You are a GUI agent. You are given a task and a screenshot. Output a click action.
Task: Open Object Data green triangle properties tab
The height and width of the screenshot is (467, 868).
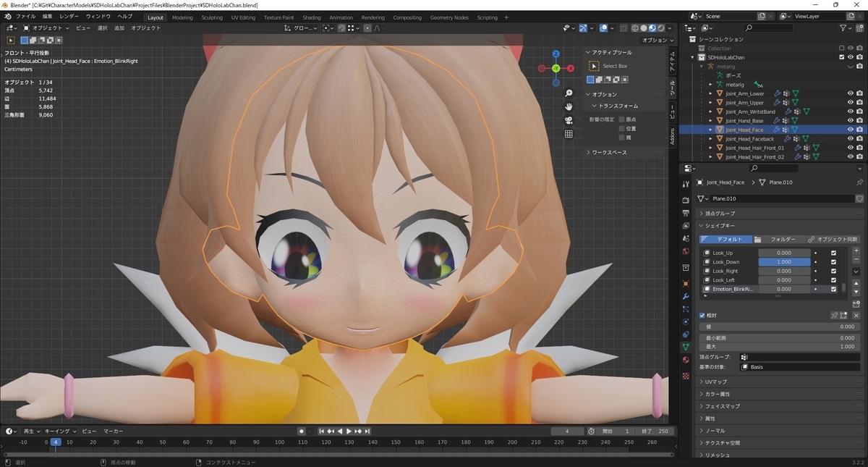tap(686, 347)
